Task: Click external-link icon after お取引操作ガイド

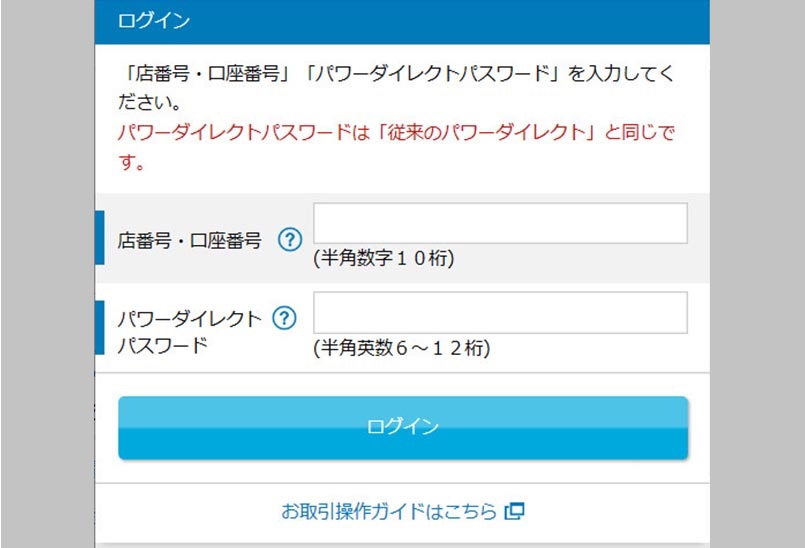Action: coord(514,512)
